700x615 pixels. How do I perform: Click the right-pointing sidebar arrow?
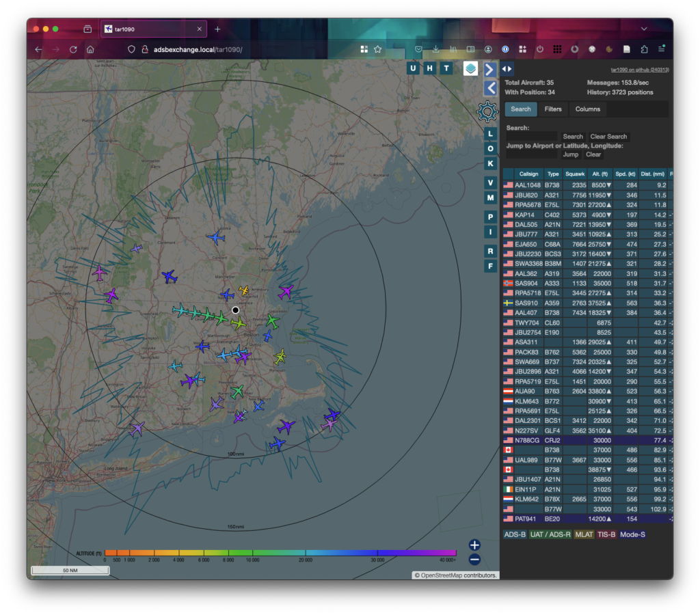click(489, 70)
